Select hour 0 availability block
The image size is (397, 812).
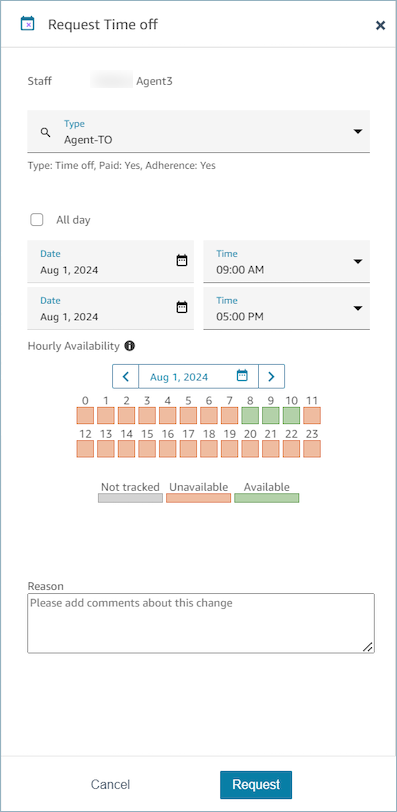pos(85,415)
